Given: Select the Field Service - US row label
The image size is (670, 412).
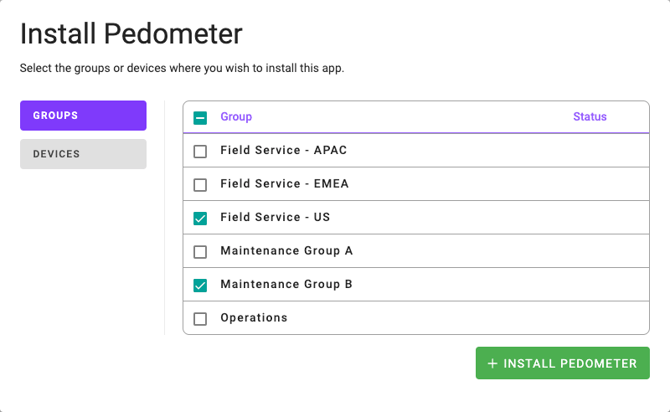Looking at the screenshot, I should (275, 217).
